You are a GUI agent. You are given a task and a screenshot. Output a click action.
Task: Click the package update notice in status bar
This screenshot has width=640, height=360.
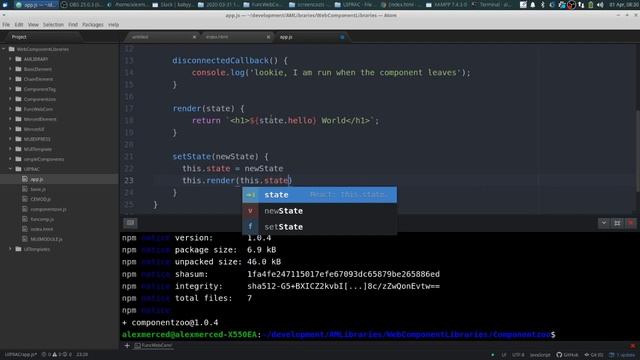[x=622, y=355]
